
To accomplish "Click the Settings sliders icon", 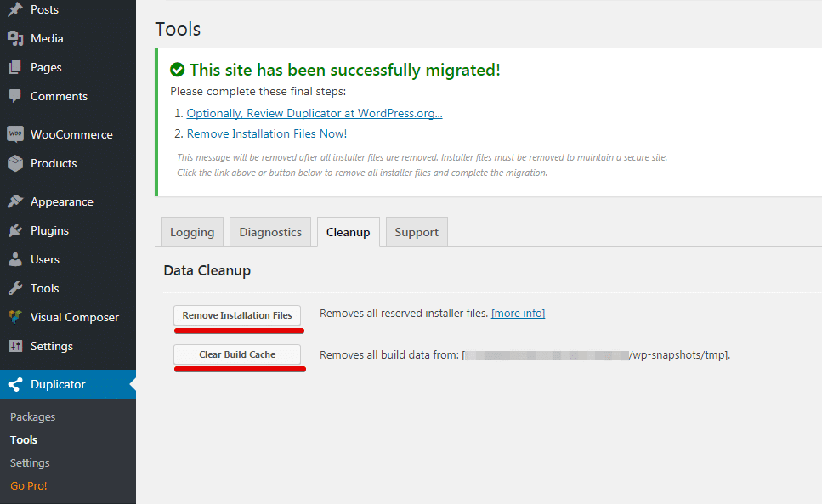I will pos(15,346).
